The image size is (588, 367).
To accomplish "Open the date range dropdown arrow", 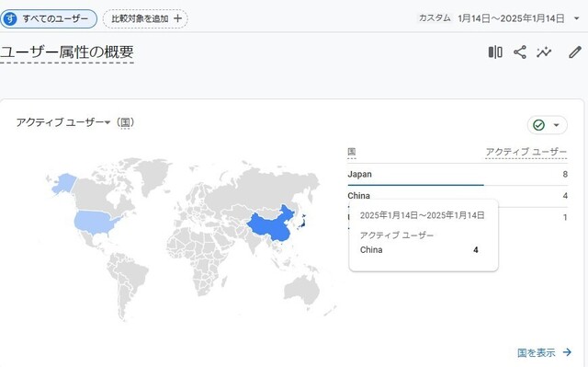I will (x=577, y=18).
